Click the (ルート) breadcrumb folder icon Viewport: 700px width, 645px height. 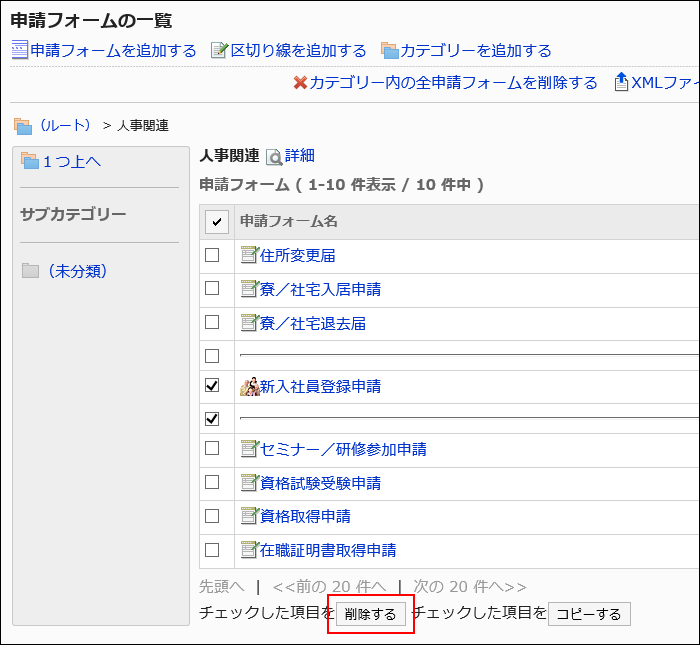coord(23,126)
